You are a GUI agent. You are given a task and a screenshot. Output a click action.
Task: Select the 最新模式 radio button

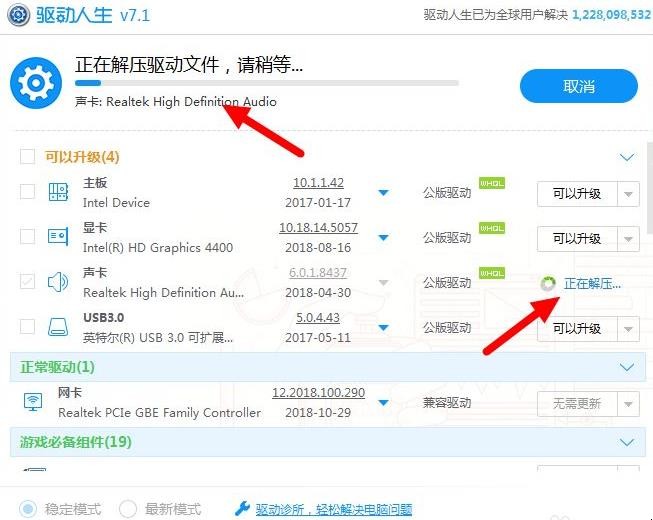[x=128, y=509]
